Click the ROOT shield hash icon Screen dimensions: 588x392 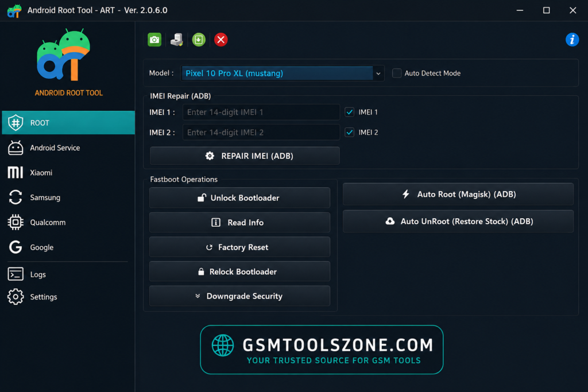coord(16,123)
